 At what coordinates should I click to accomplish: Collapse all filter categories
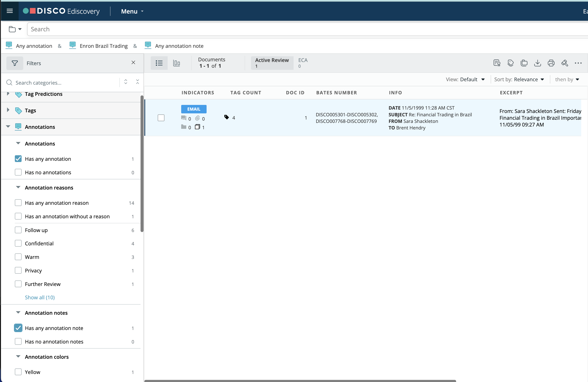click(138, 82)
